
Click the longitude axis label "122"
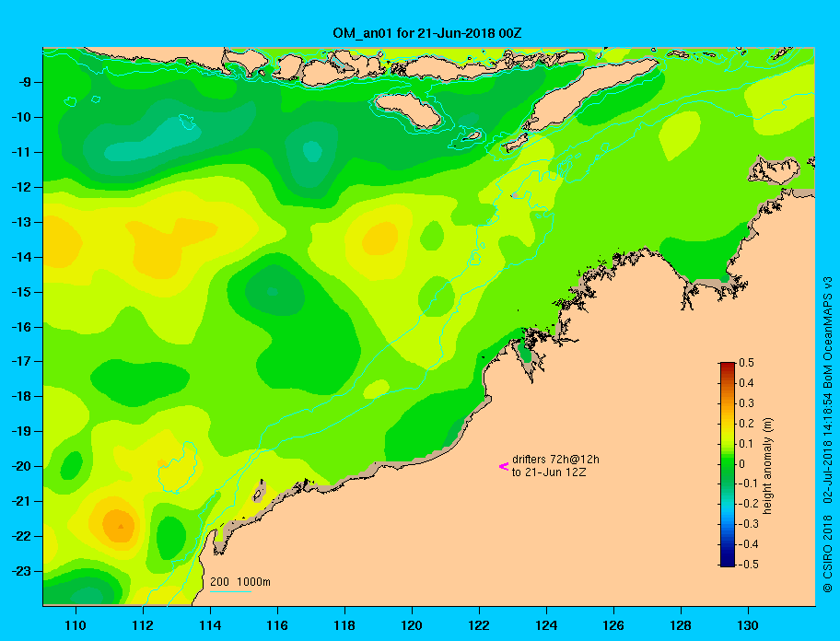pyautogui.click(x=479, y=625)
